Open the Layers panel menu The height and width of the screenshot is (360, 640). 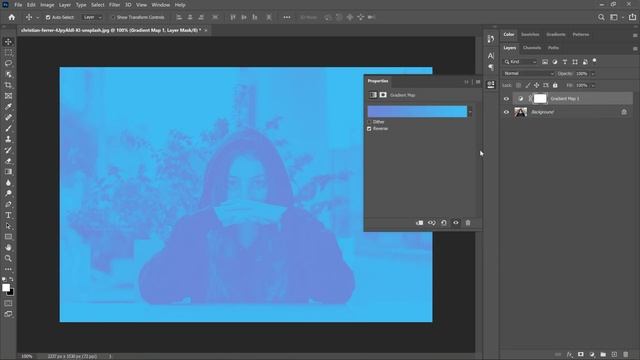click(635, 48)
